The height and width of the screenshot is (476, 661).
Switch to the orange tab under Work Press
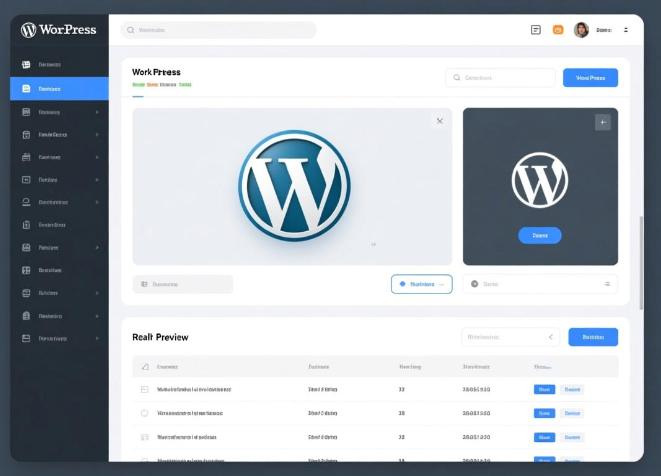pyautogui.click(x=152, y=85)
